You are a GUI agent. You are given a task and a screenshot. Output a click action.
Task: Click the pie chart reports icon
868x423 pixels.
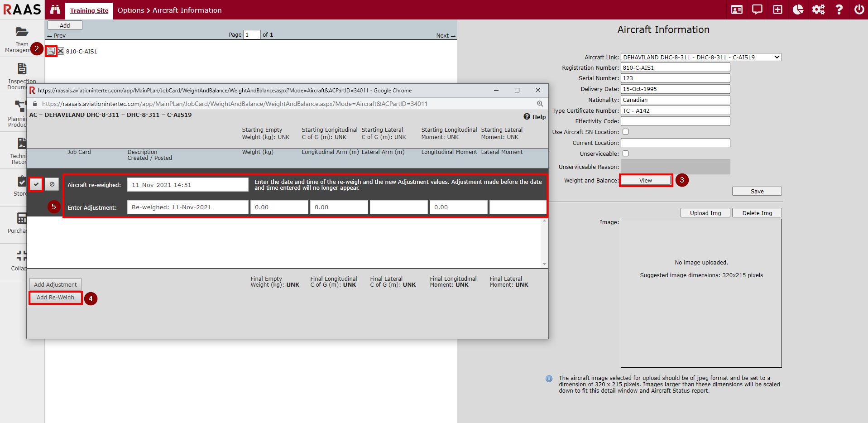[x=798, y=10]
